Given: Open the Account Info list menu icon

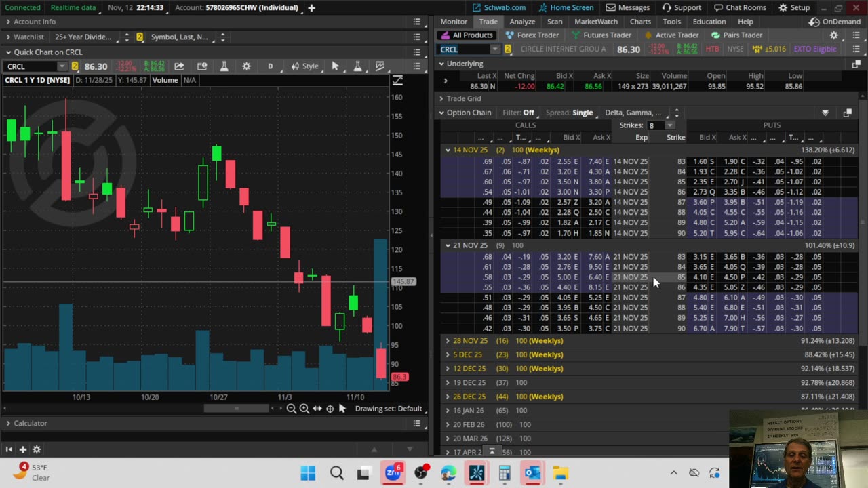Looking at the screenshot, I should tap(417, 22).
